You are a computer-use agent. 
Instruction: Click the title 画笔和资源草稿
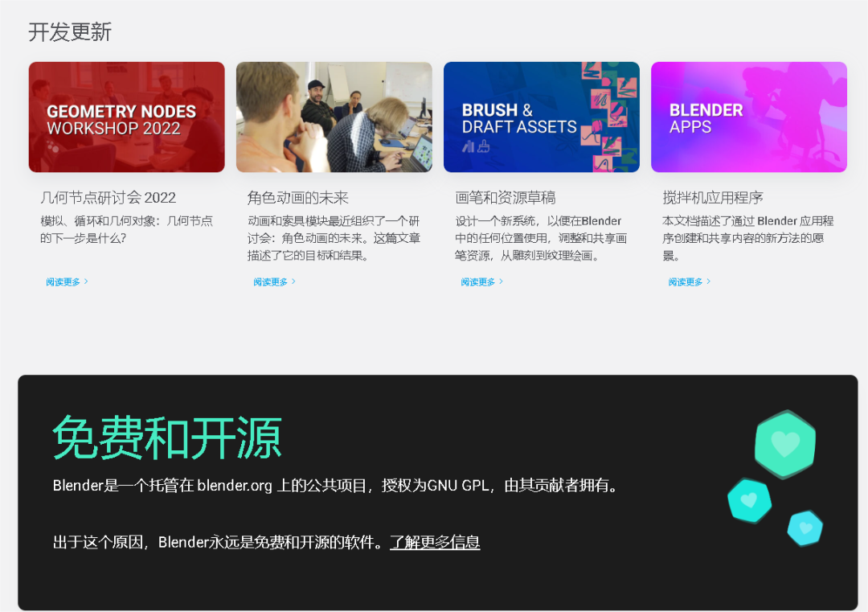[x=506, y=198]
